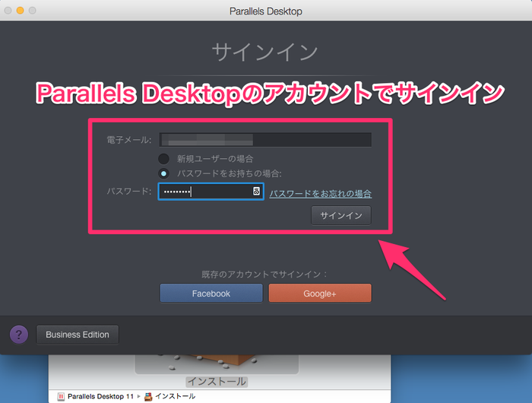Sign in with Facebook
The image size is (532, 403).
pos(211,294)
